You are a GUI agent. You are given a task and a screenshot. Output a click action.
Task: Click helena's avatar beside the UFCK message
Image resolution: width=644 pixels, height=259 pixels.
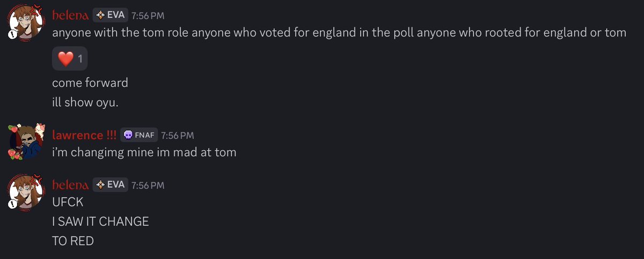(25, 193)
